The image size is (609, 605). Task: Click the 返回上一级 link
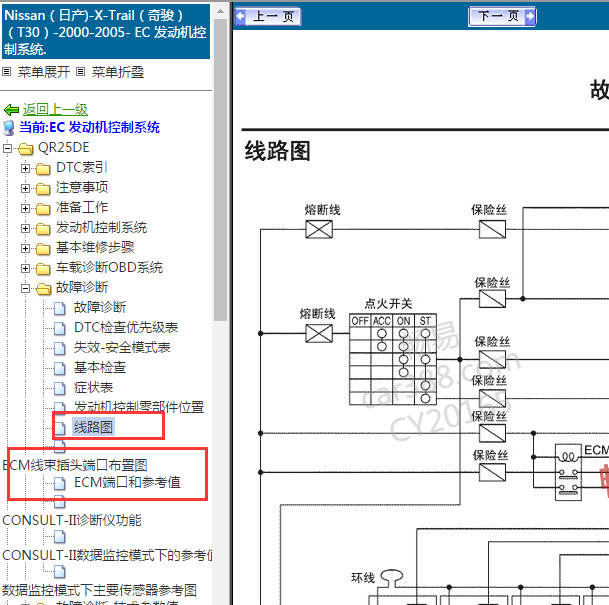[x=55, y=110]
